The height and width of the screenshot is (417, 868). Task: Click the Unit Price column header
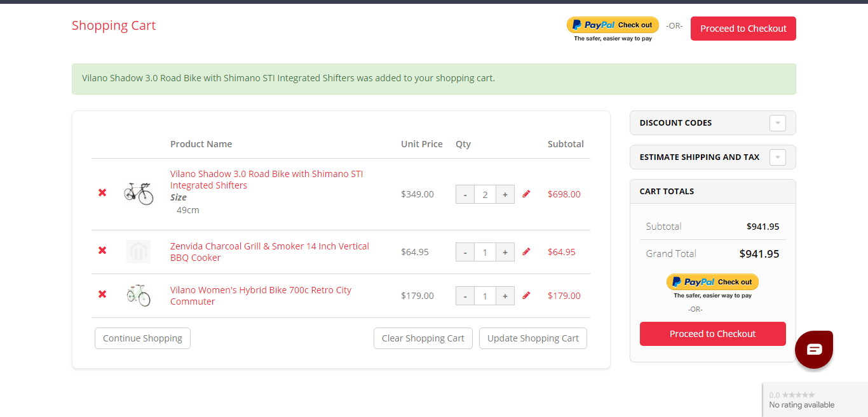pyautogui.click(x=422, y=144)
